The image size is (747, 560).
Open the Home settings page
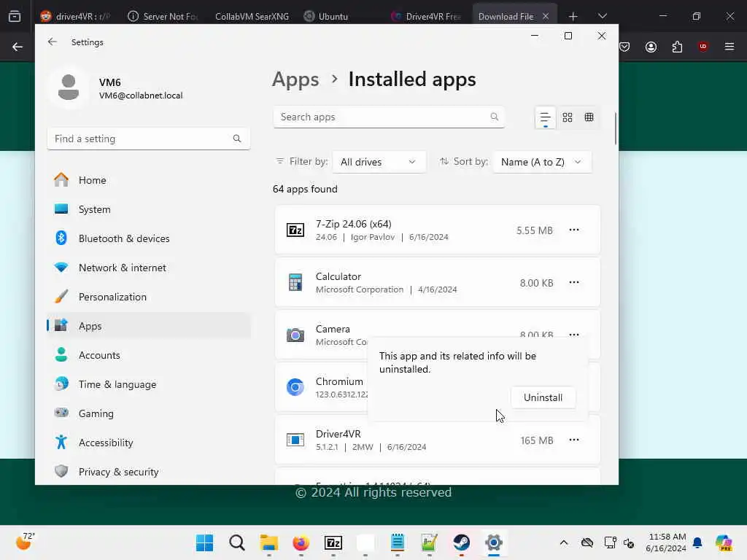pos(149,180)
